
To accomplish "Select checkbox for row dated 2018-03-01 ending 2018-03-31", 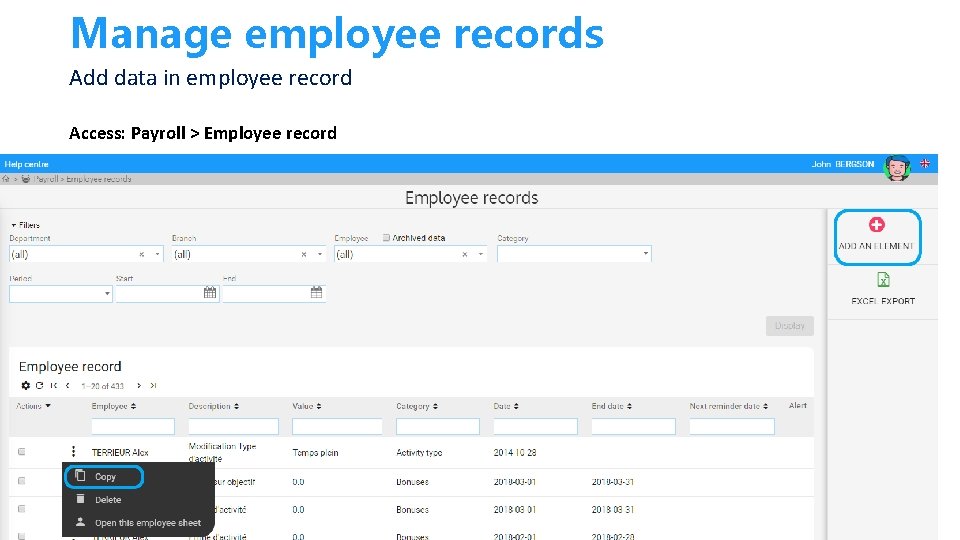I will [21, 481].
